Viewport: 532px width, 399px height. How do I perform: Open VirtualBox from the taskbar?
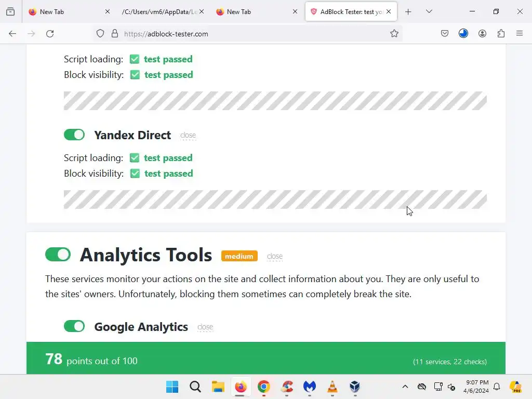coord(355,387)
